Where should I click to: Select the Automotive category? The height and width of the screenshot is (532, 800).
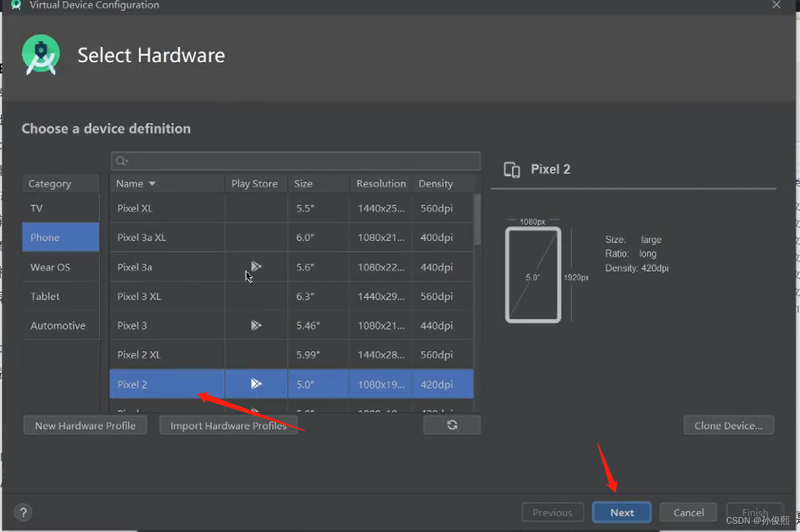(61, 325)
